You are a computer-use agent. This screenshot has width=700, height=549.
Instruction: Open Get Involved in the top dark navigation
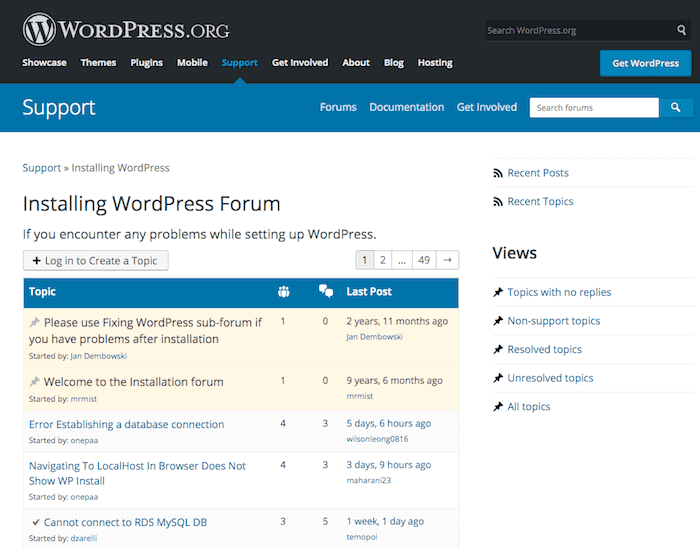coord(300,62)
